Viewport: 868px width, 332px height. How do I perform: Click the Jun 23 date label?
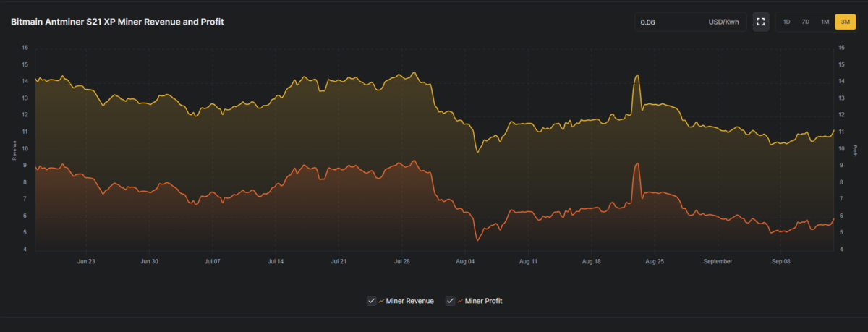86,262
